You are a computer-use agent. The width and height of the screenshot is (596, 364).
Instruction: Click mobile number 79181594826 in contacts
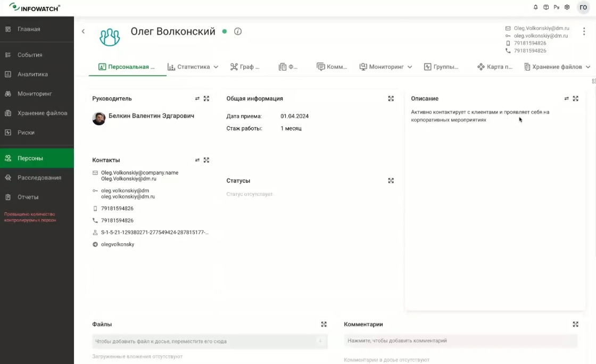click(x=117, y=208)
